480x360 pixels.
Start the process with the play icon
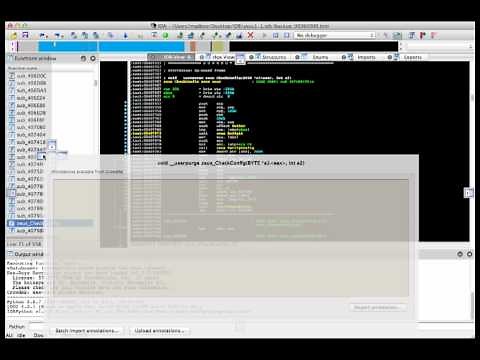tap(265, 35)
